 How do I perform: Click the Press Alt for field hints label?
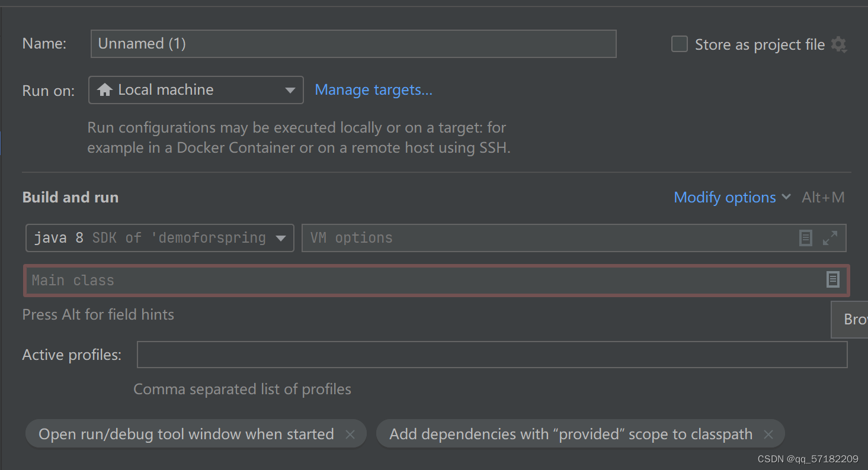(98, 314)
